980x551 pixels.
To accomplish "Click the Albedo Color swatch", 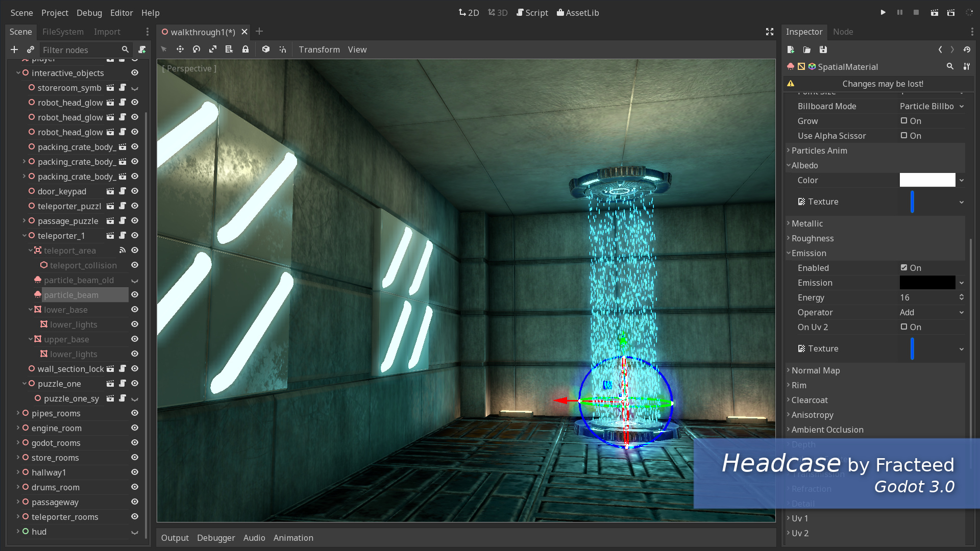I will click(x=927, y=180).
